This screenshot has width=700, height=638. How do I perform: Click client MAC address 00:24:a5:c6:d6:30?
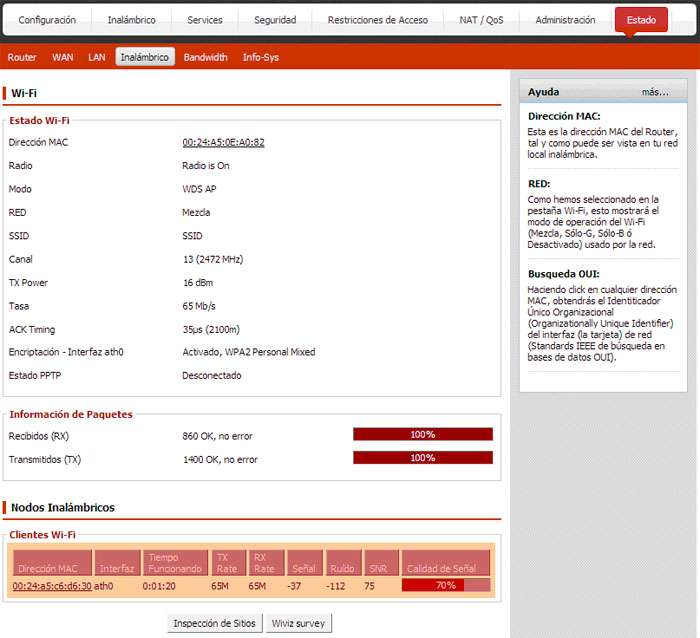[52, 586]
